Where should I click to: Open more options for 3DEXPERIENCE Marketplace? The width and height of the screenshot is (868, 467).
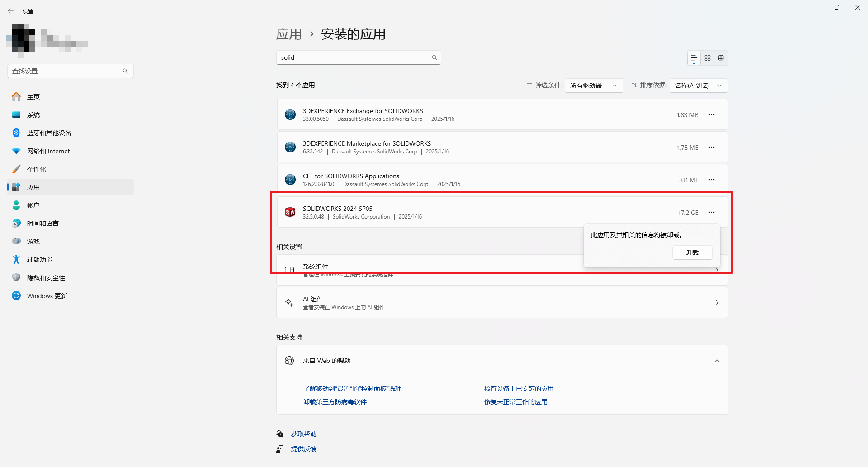(712, 148)
